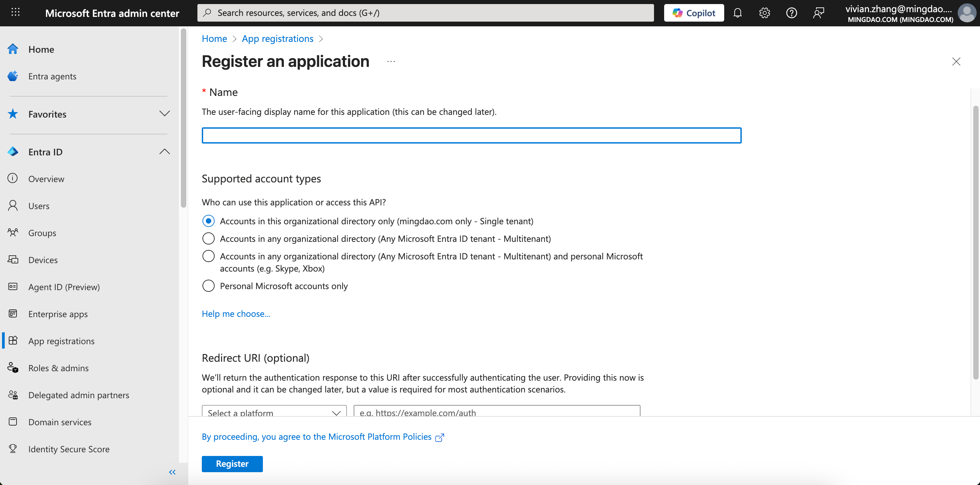Open the settings gear icon
Image resolution: width=980 pixels, height=485 pixels.
point(764,13)
